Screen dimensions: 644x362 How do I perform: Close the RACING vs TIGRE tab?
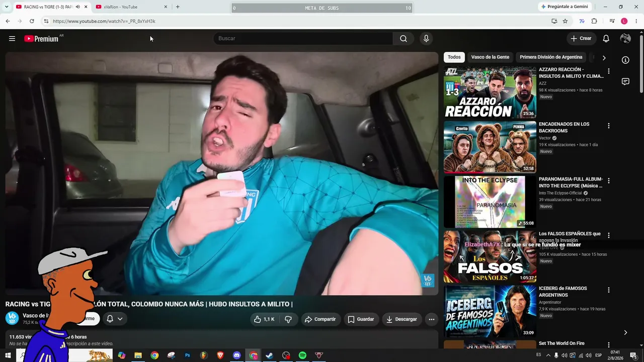[x=86, y=7]
